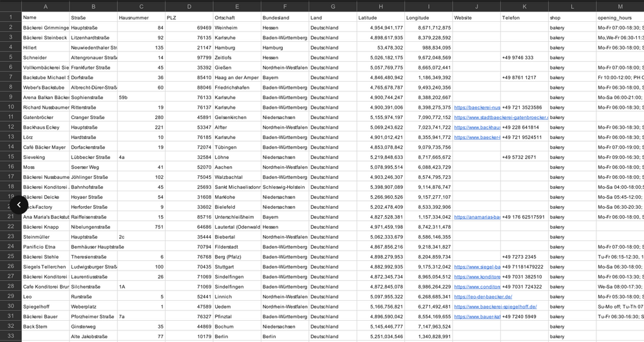Select cell 'Hillert'
Viewport: 644px width, 342px height.
tap(46, 47)
